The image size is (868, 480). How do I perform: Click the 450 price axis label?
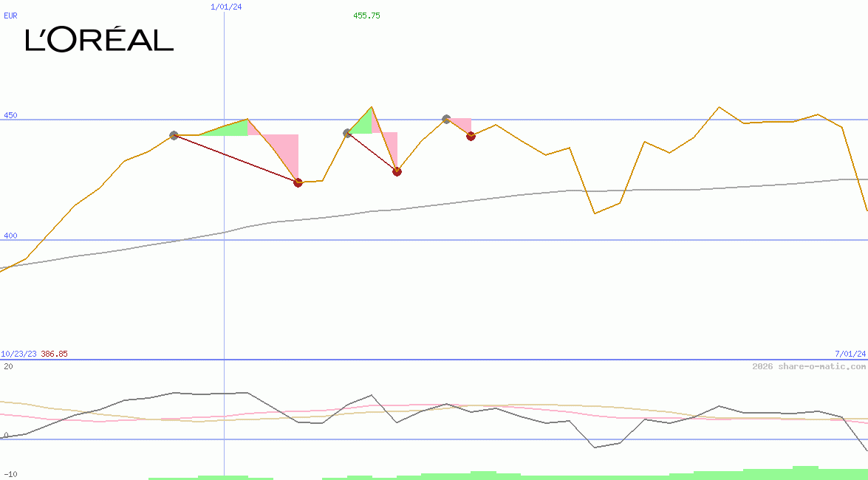10,115
